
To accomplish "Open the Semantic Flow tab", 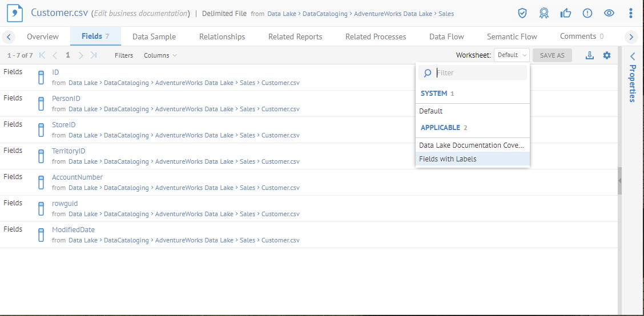I will [512, 37].
